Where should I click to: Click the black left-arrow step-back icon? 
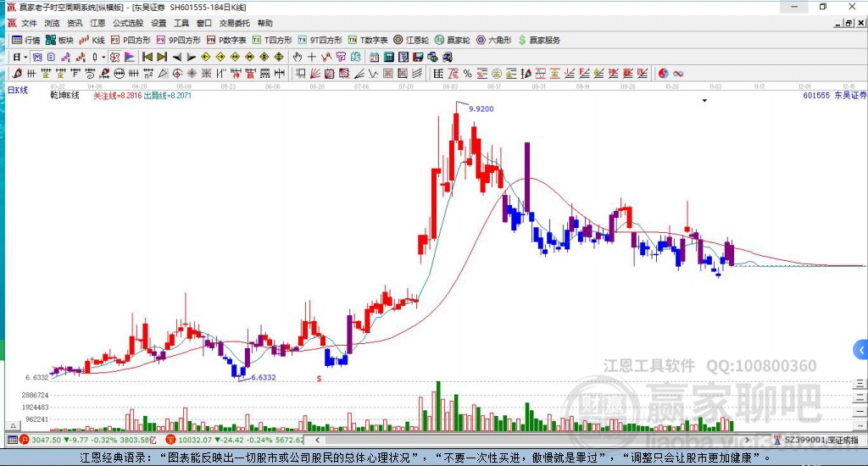click(176, 57)
